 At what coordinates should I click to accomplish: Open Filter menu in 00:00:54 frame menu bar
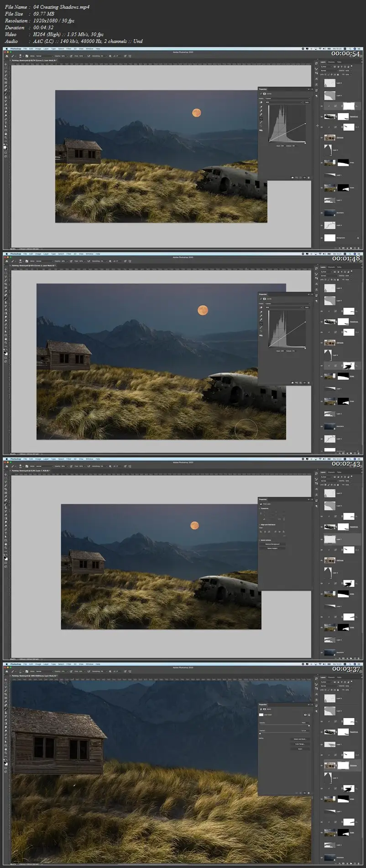[68, 48]
